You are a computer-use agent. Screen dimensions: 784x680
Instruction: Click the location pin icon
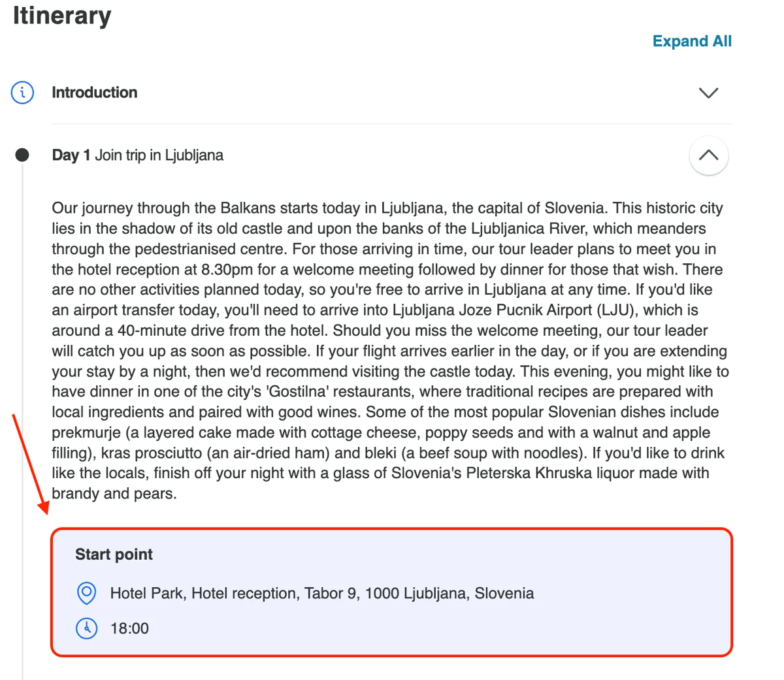click(x=86, y=593)
